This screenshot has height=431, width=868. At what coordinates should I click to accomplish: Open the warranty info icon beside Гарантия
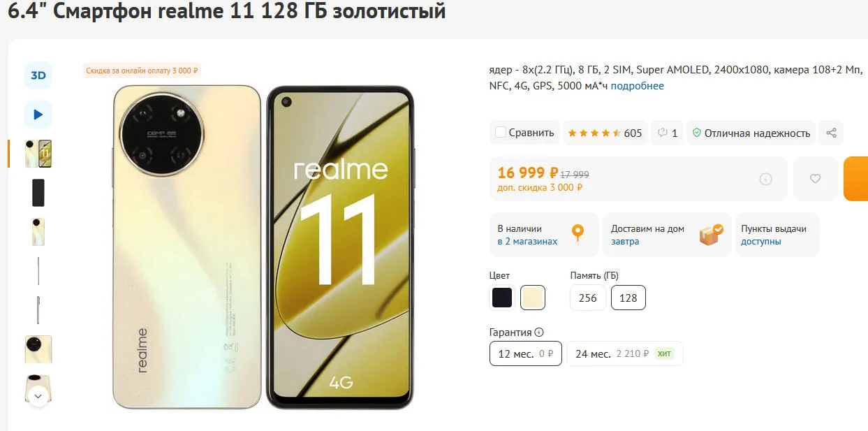(539, 333)
